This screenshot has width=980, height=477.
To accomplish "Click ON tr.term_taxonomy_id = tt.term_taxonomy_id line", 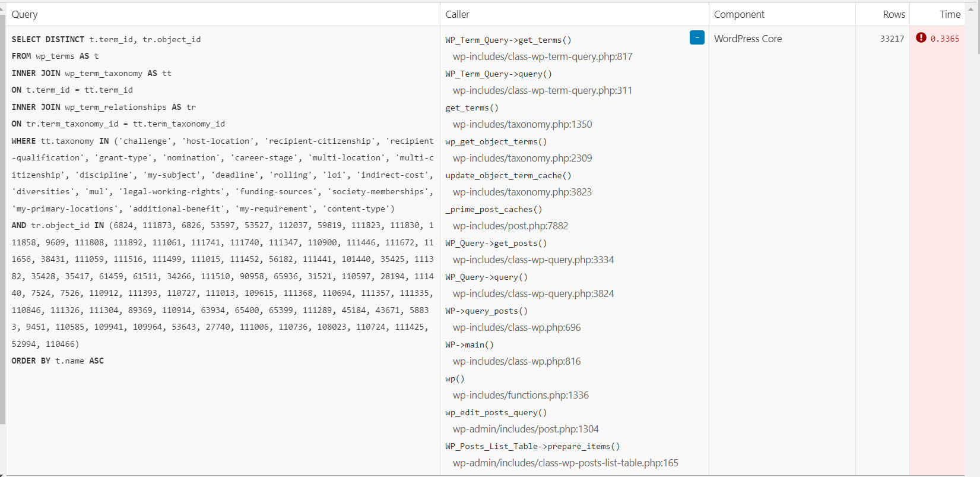I will click(118, 124).
